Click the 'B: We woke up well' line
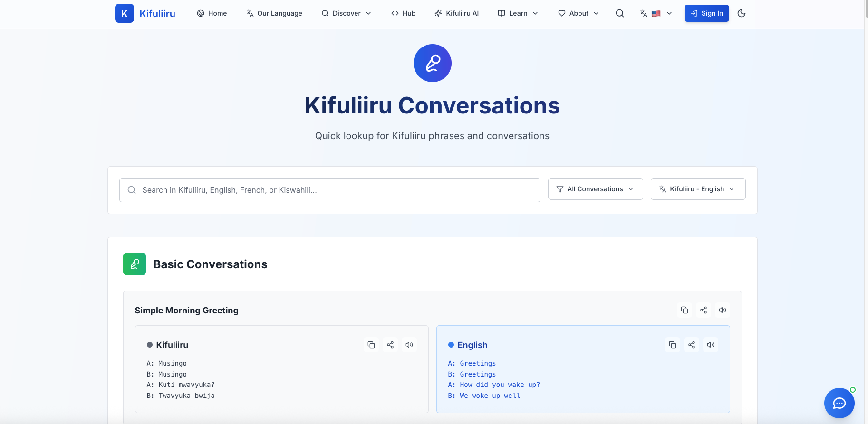 click(484, 396)
